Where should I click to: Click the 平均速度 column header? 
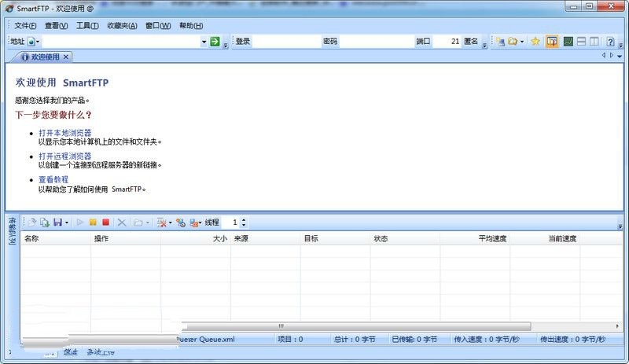(475, 238)
